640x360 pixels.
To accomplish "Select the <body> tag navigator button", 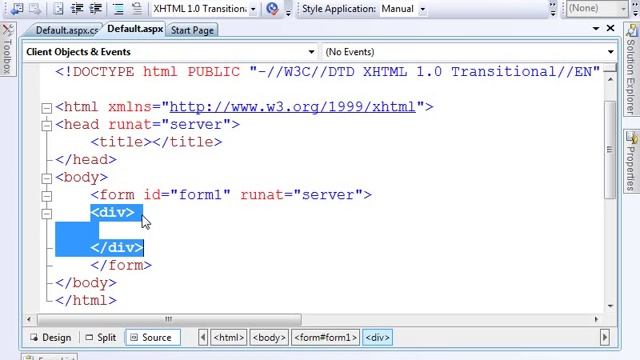I will click(x=269, y=338).
